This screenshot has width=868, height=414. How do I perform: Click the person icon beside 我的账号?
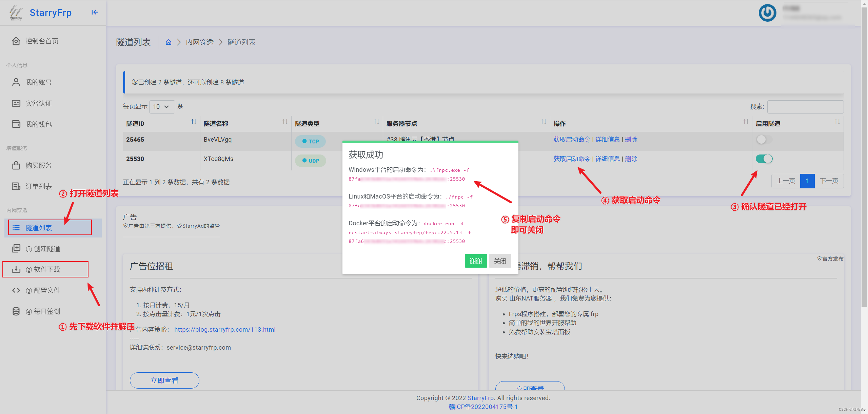tap(16, 82)
